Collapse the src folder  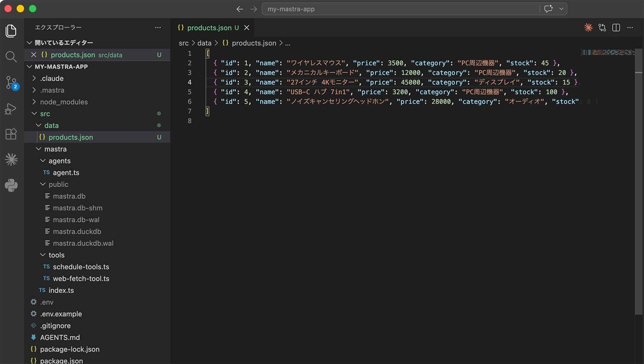click(x=97, y=114)
